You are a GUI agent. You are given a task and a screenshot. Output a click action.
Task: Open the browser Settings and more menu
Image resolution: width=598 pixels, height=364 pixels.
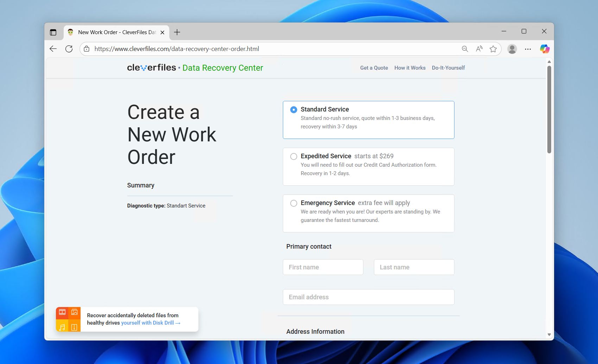(528, 49)
